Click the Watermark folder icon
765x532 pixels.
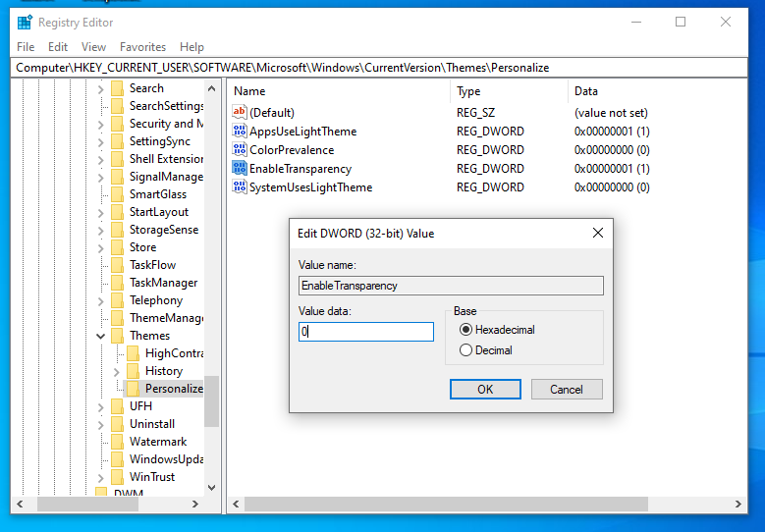pos(118,442)
